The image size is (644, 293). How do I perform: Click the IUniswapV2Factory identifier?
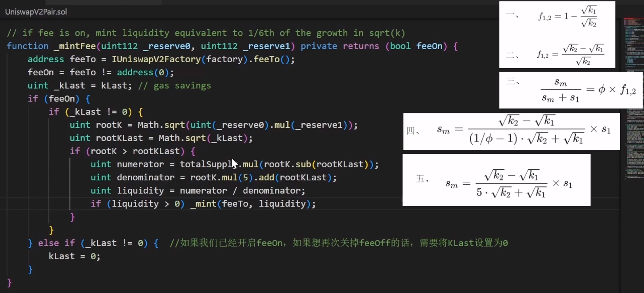click(x=156, y=59)
